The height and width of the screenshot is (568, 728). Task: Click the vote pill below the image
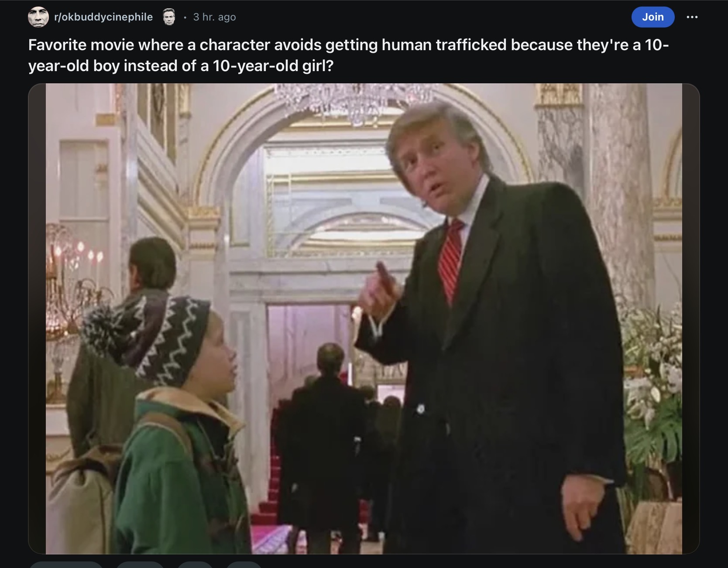(x=66, y=565)
